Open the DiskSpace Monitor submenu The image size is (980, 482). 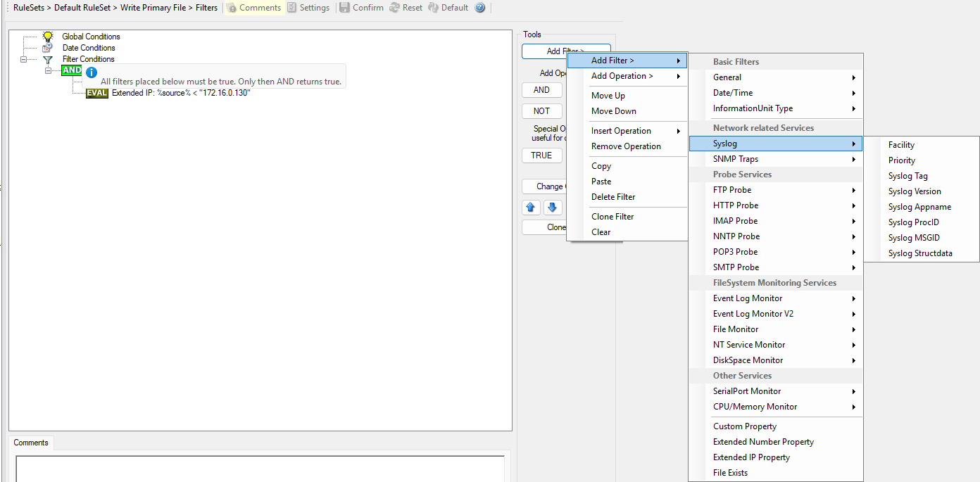tap(776, 360)
